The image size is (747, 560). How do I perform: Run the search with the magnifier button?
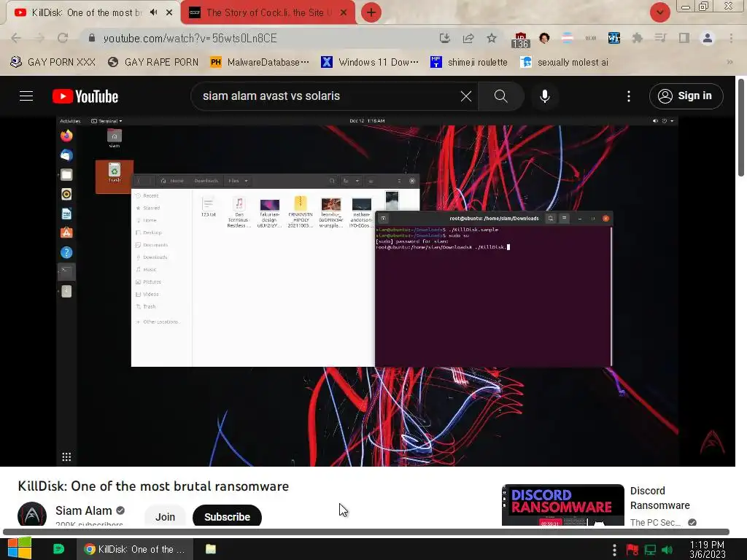point(500,96)
